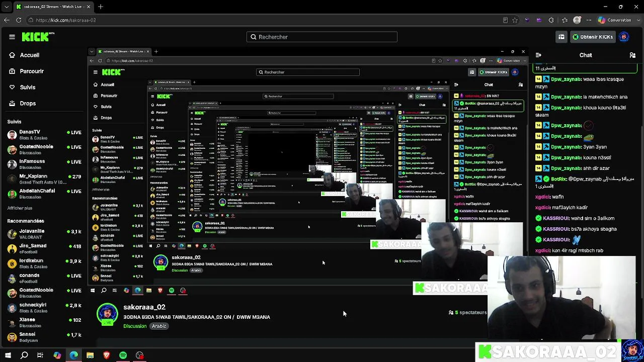Open the gift box icon beside Obtenir KICKs
The height and width of the screenshot is (362, 644).
pyautogui.click(x=561, y=37)
